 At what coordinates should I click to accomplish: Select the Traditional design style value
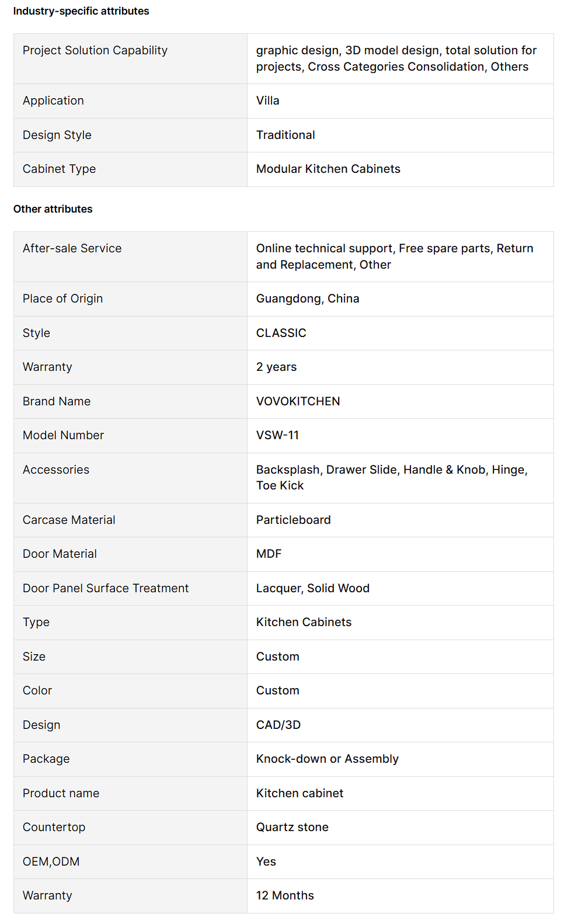click(x=286, y=136)
